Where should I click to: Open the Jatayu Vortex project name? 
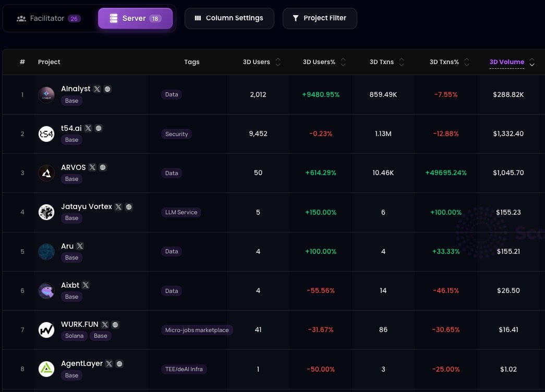tap(87, 206)
